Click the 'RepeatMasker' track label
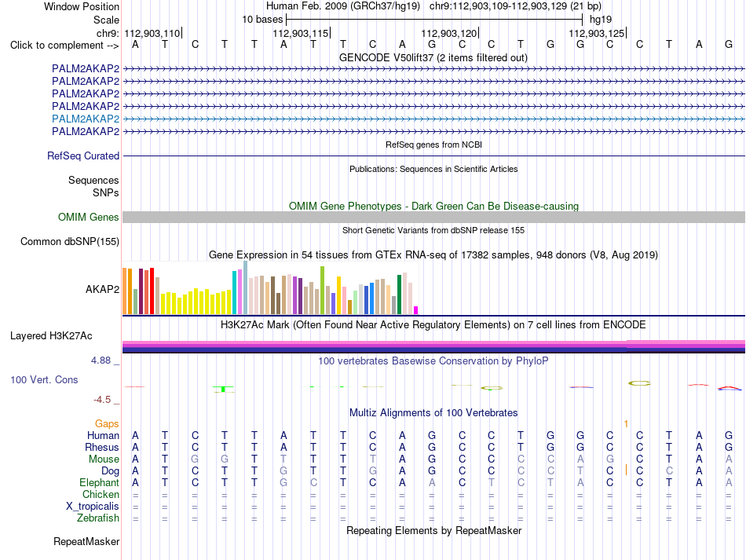This screenshot has height=560, width=746. click(x=86, y=542)
